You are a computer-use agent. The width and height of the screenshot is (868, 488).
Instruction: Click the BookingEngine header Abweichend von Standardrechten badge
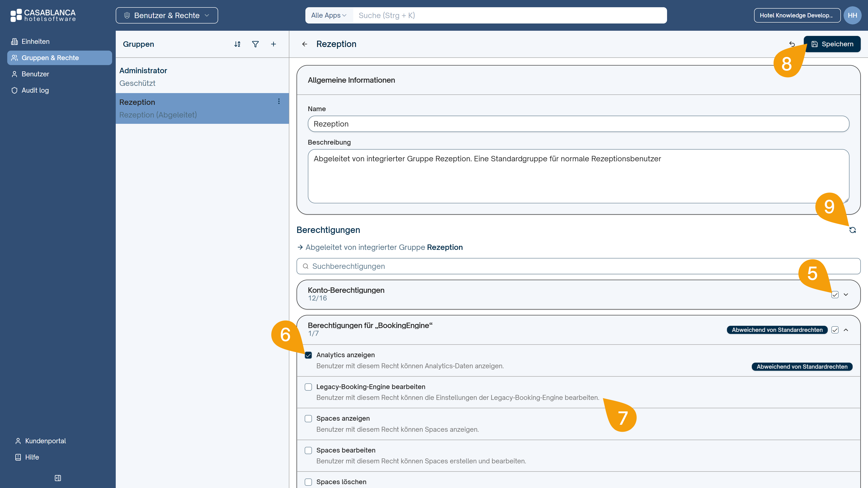(777, 330)
